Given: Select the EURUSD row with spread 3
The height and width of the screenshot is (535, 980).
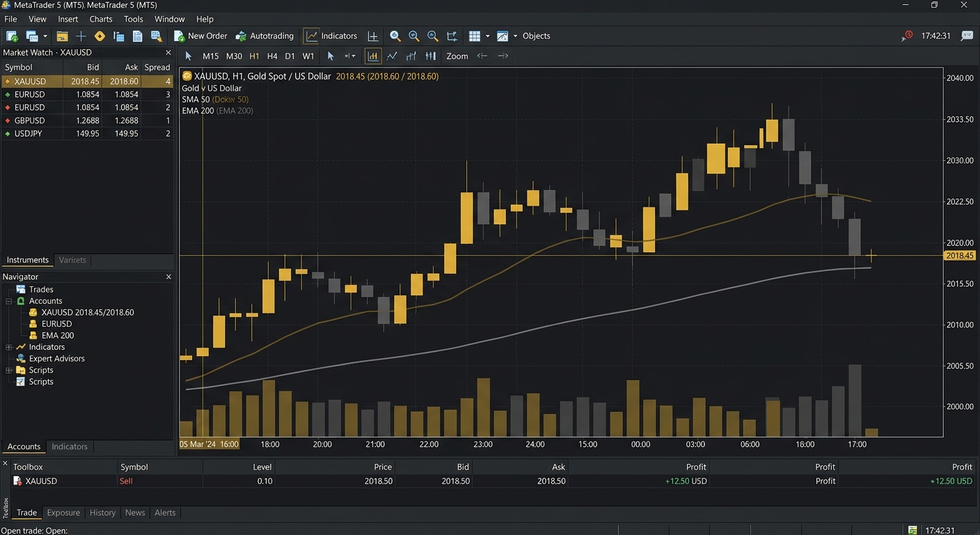Looking at the screenshot, I should click(x=87, y=94).
